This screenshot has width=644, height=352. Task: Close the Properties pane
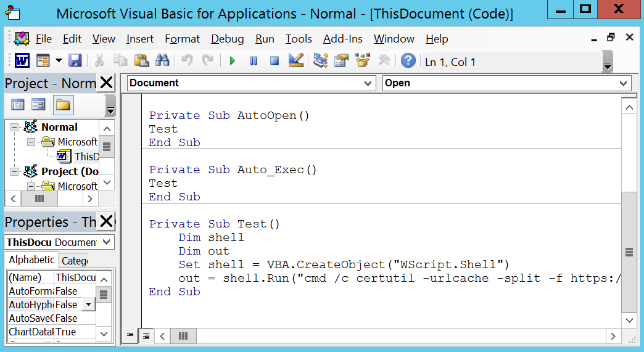(106, 221)
